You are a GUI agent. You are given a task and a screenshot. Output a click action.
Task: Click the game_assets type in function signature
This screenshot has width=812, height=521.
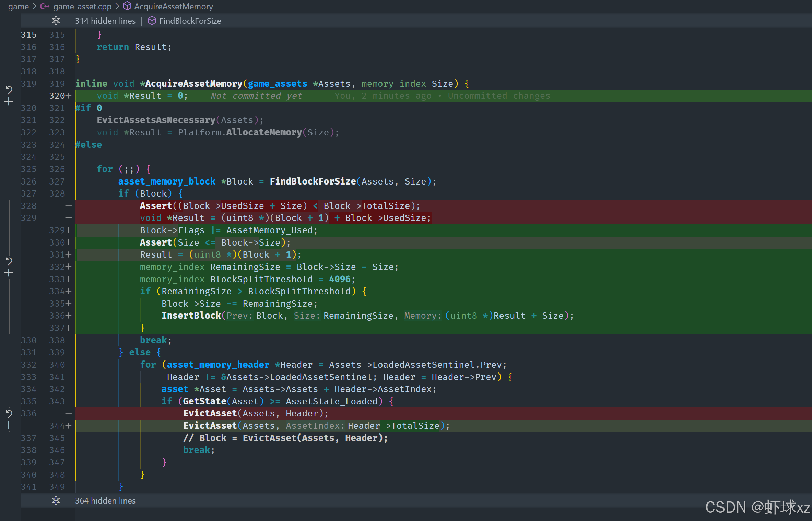[277, 84]
